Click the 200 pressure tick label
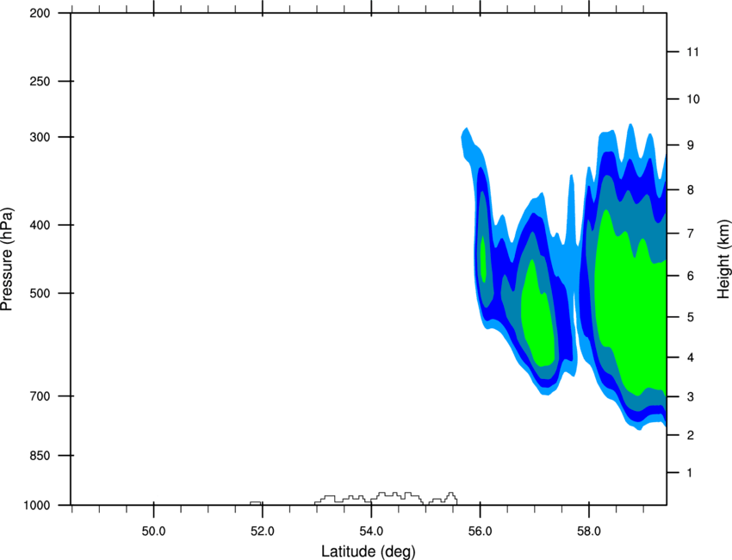 point(40,13)
